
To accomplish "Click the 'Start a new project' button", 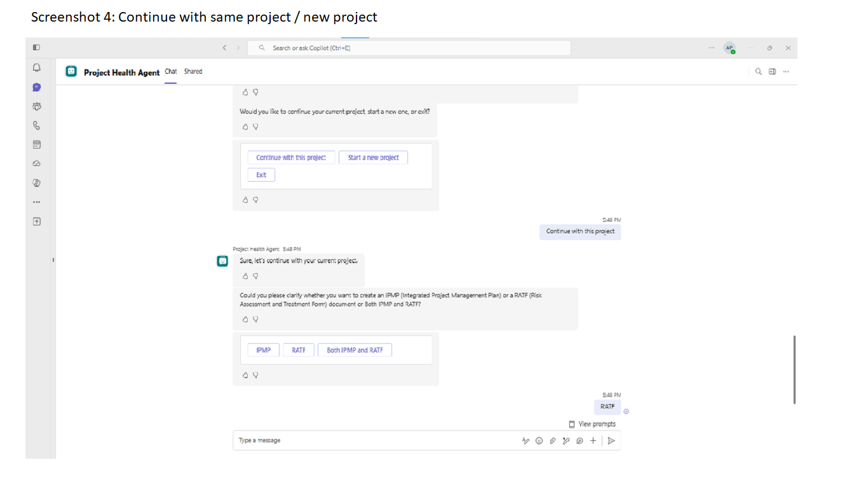I will pyautogui.click(x=373, y=158).
